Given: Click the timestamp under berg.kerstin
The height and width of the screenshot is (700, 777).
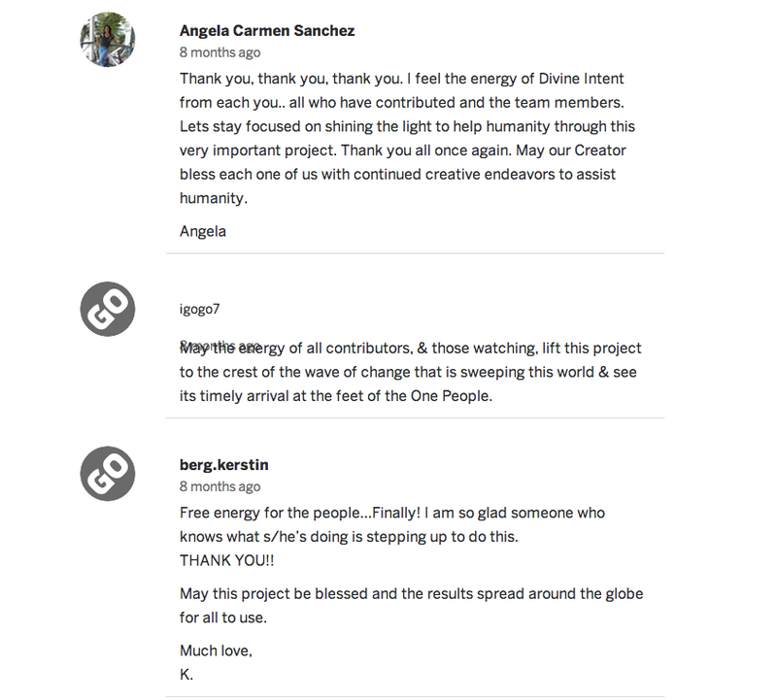Looking at the screenshot, I should click(x=220, y=486).
